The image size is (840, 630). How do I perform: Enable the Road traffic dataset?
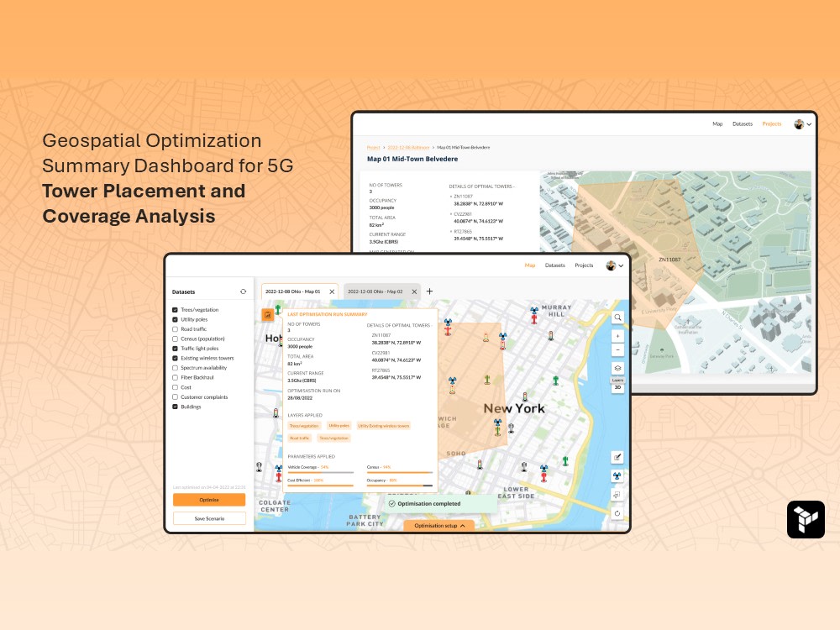tap(176, 329)
